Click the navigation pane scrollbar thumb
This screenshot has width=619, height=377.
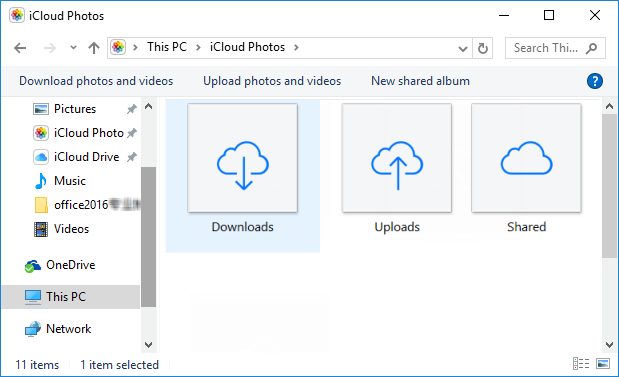click(x=148, y=237)
